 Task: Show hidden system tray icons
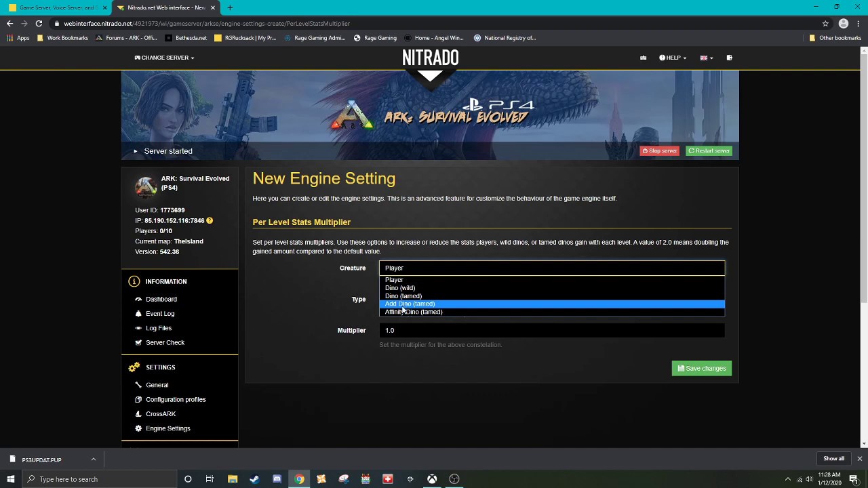788,479
